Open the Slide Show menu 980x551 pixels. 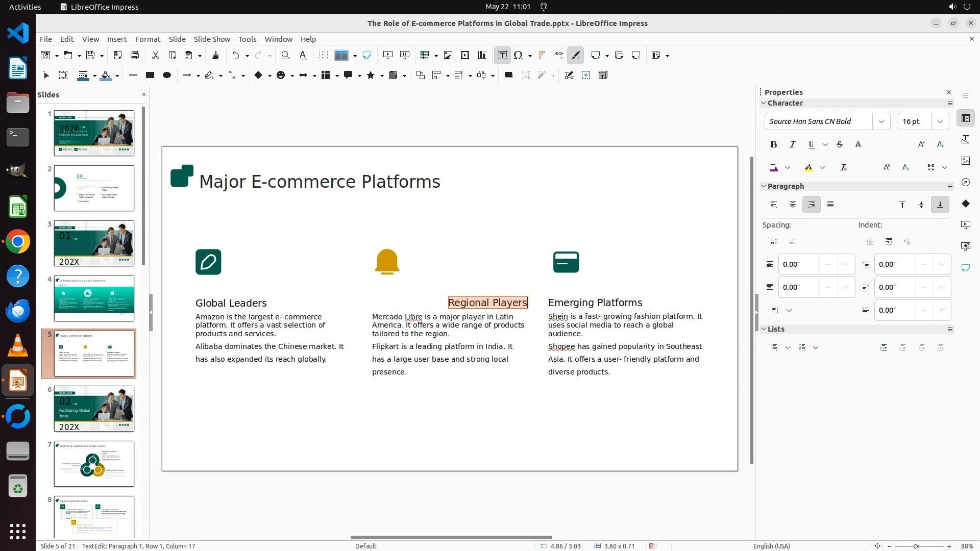[x=212, y=39]
